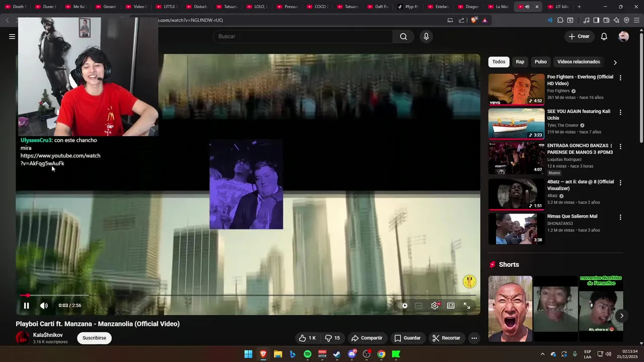Click Recortar clip button
This screenshot has height=362, width=644.
click(446, 338)
